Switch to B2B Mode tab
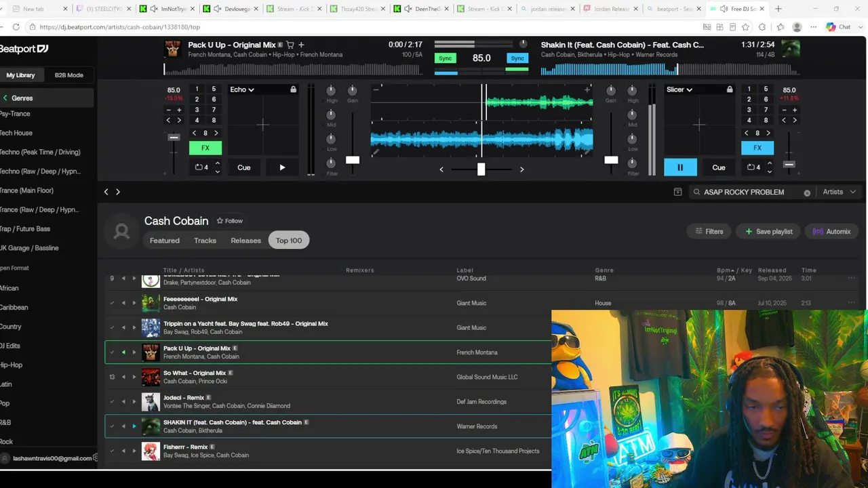 coord(68,75)
